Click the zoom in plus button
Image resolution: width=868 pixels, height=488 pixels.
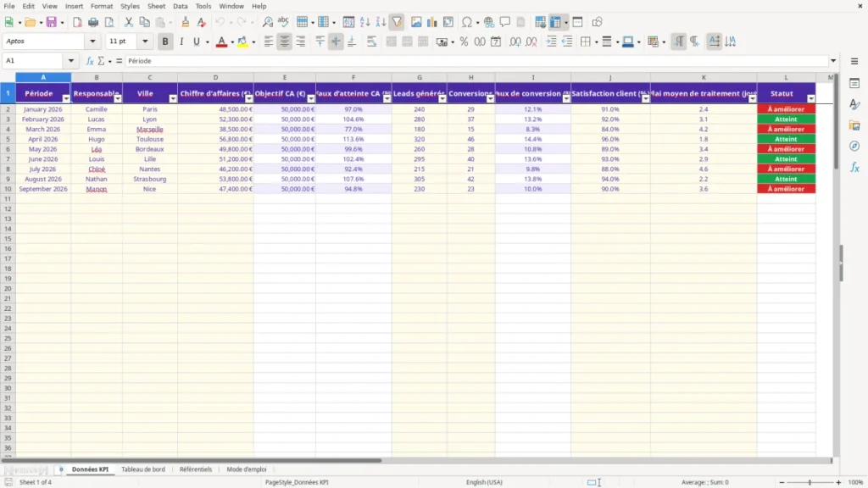(x=838, y=482)
